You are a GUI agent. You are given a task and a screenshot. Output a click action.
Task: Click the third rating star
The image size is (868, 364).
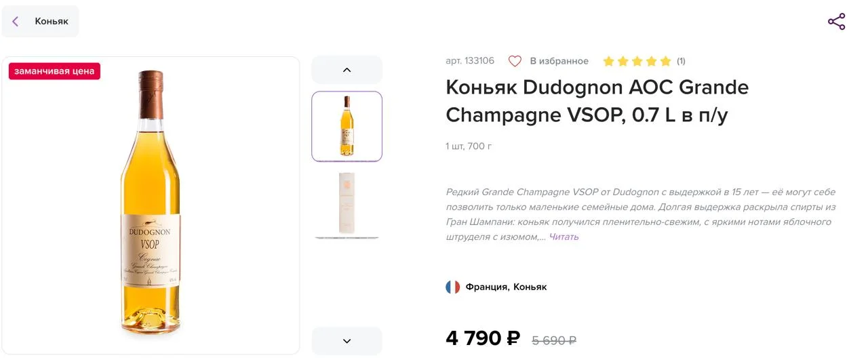click(637, 61)
